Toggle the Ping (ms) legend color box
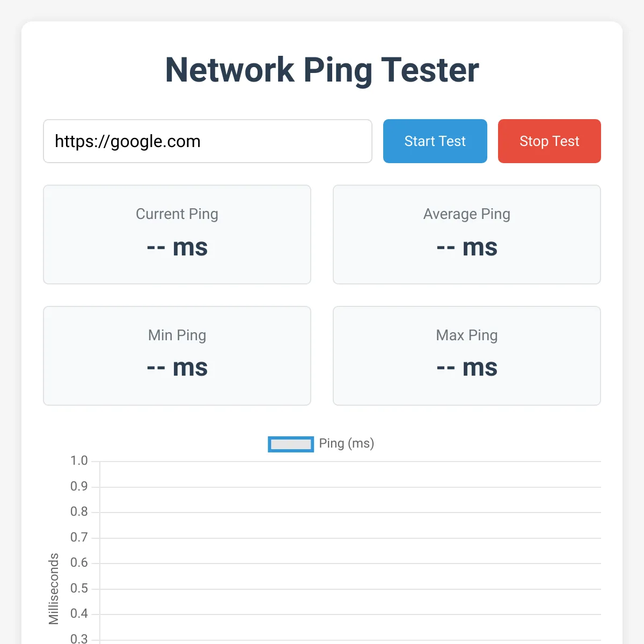This screenshot has width=644, height=644. point(291,444)
